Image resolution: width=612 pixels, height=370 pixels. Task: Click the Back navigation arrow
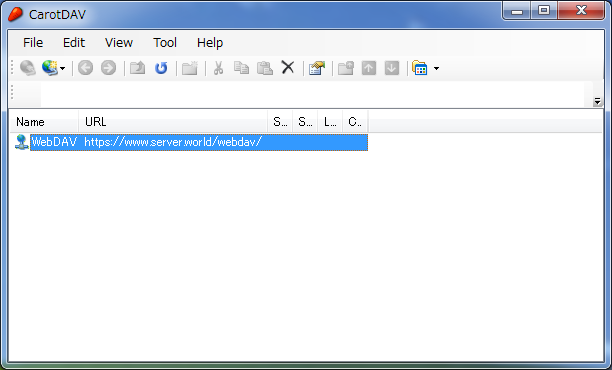click(85, 68)
